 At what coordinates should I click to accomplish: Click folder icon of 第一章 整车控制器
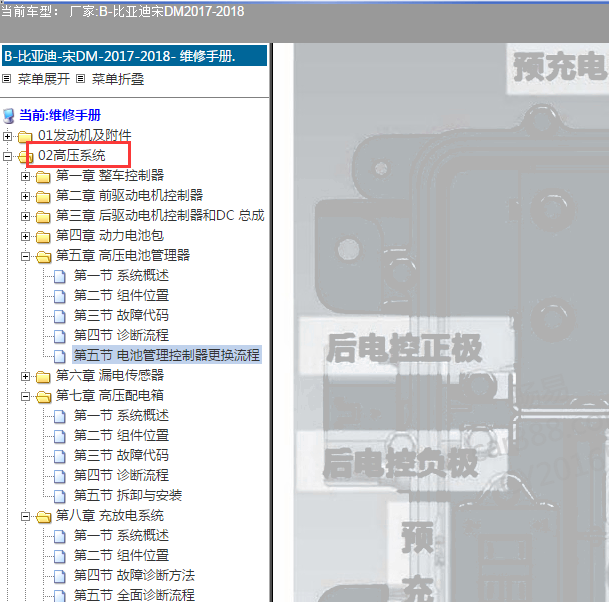[x=43, y=177]
